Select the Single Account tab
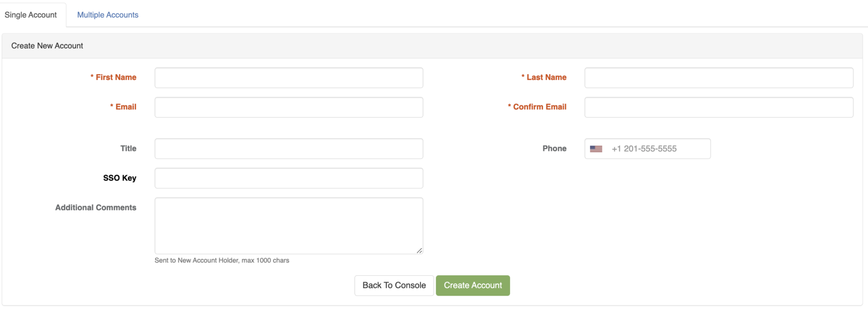Viewport: 868px width, 311px height. coord(31,15)
